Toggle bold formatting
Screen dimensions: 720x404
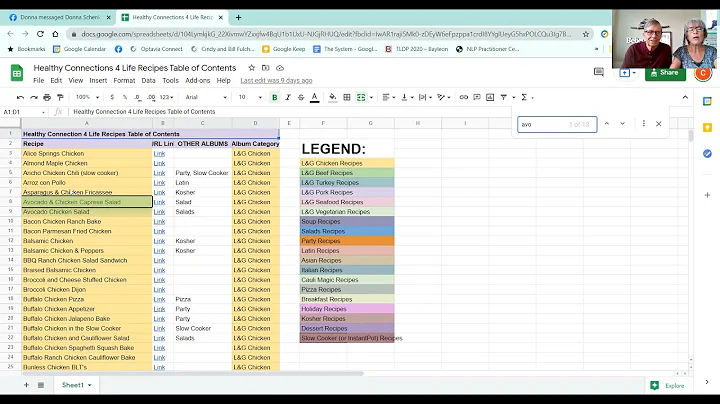(x=275, y=97)
